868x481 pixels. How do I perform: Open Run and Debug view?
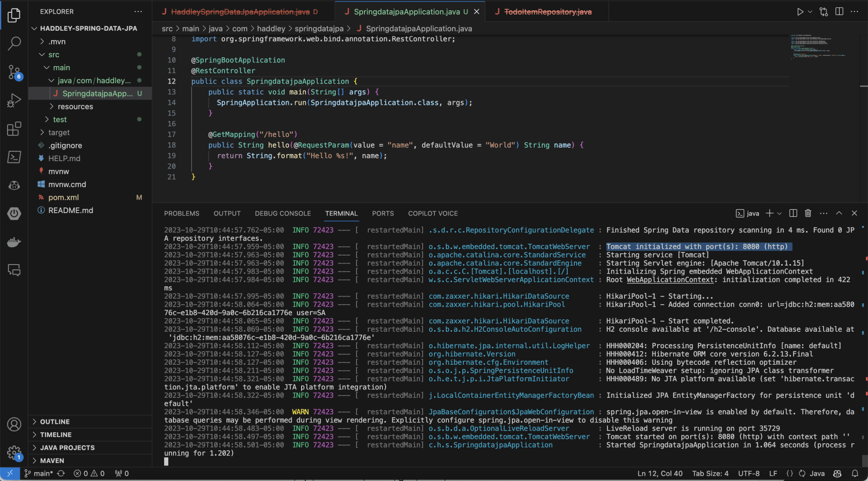[x=14, y=100]
